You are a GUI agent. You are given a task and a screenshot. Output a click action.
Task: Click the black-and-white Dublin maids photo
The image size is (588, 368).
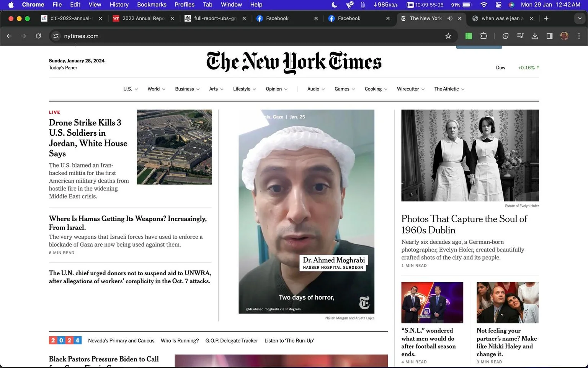[x=470, y=155]
